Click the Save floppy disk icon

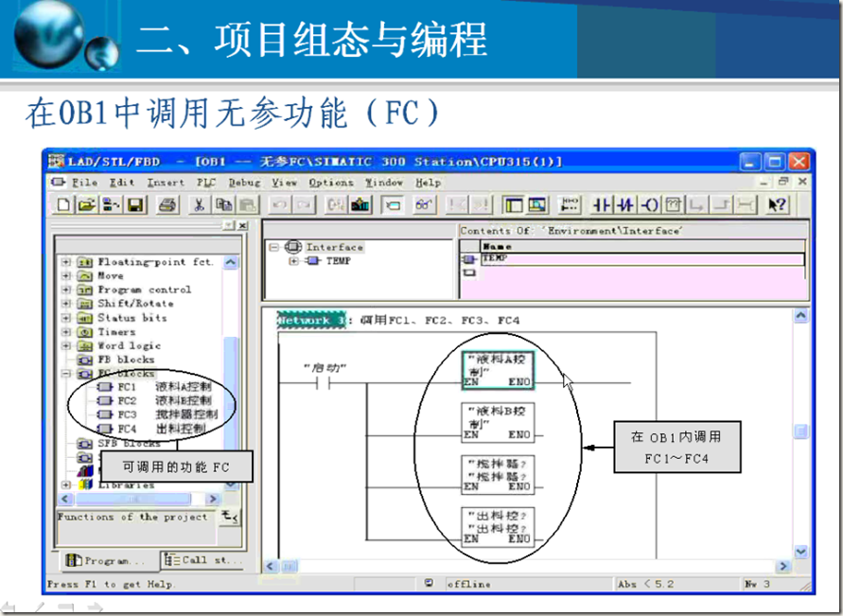[135, 204]
